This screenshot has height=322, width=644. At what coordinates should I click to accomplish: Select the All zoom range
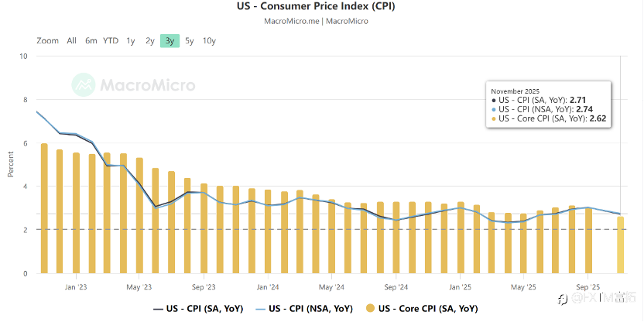71,41
